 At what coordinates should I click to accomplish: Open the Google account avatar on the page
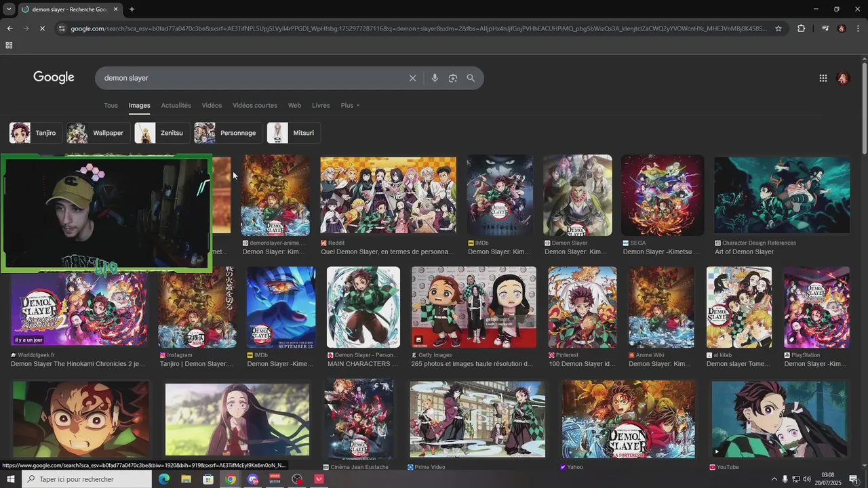click(843, 78)
